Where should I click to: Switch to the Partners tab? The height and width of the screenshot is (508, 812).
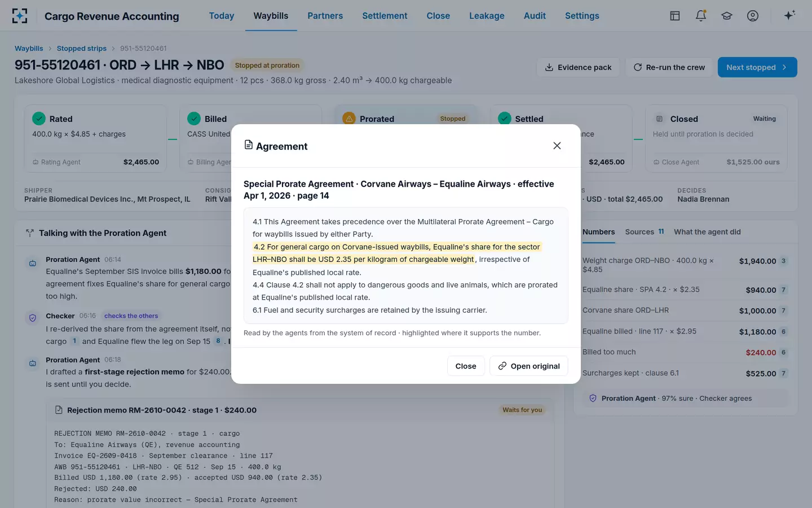(325, 16)
